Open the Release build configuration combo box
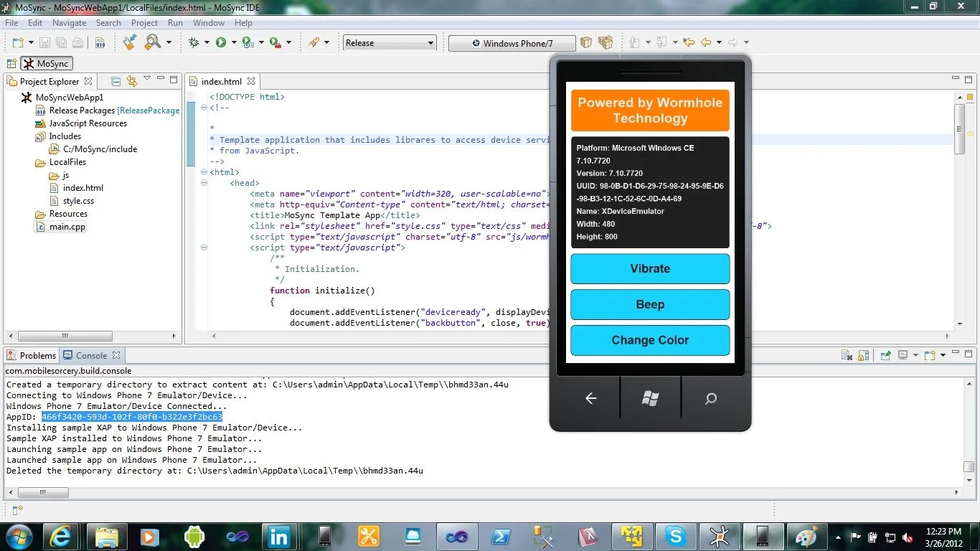 [x=390, y=43]
